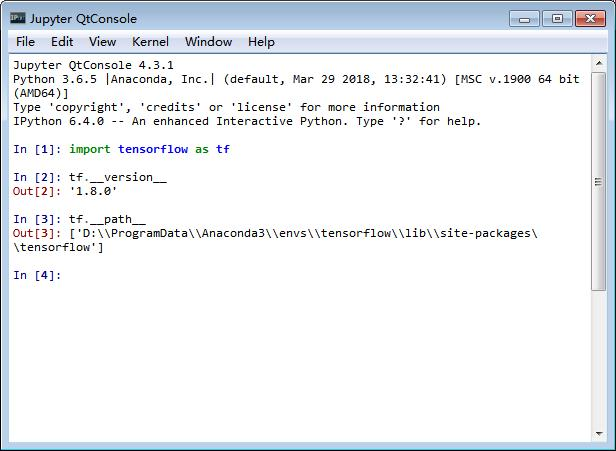
Task: Minimize the Jupyter QtConsole window
Action: [524, 18]
